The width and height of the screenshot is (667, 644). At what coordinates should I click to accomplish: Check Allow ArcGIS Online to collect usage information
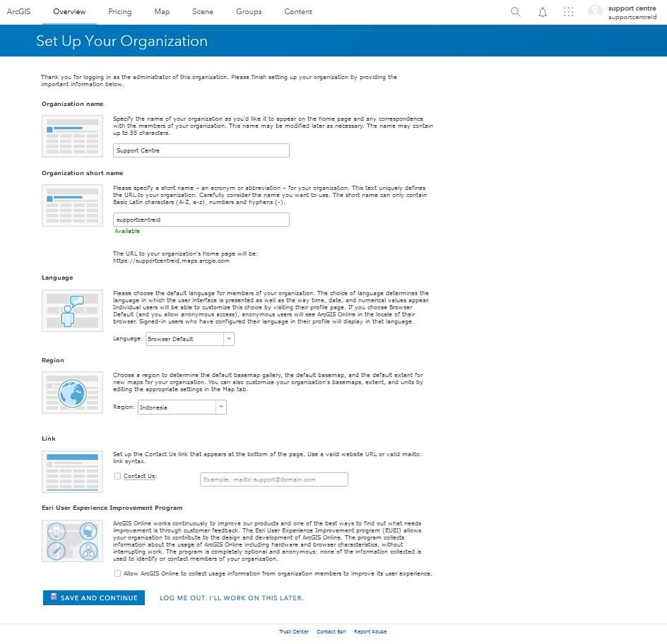point(117,573)
